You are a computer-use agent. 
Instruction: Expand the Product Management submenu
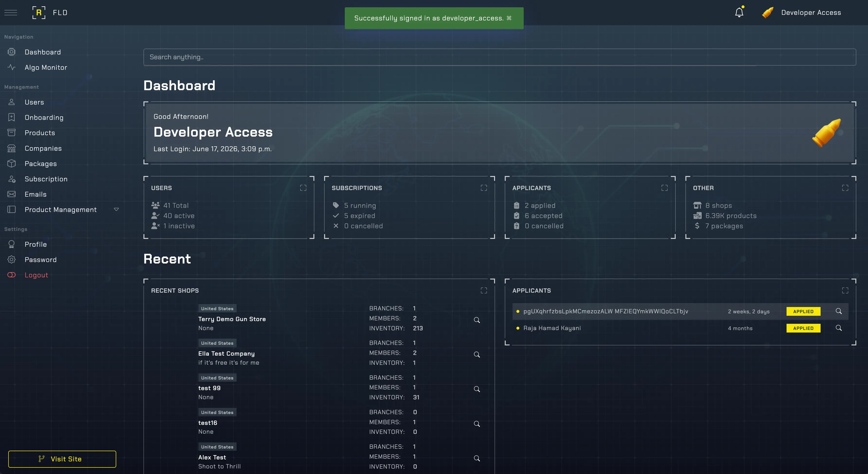click(116, 210)
